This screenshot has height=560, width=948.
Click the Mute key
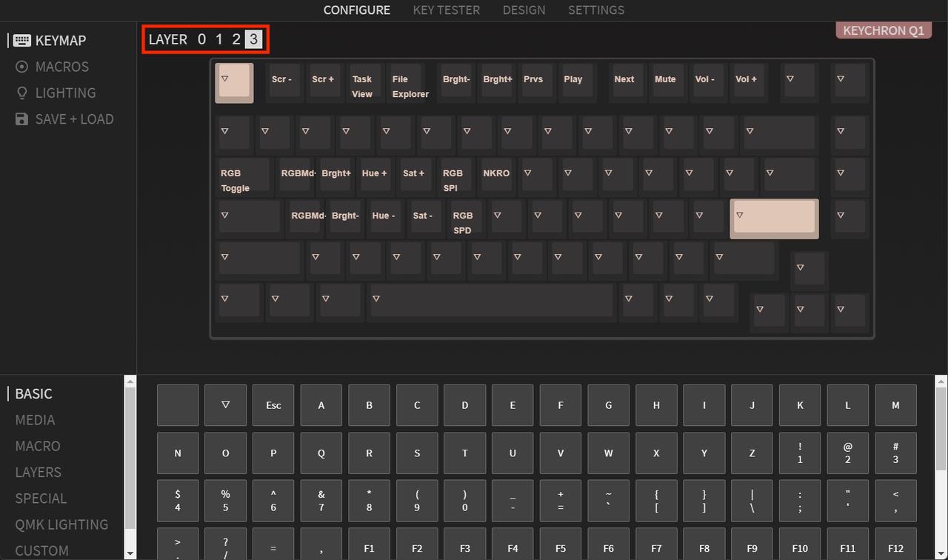(665, 82)
